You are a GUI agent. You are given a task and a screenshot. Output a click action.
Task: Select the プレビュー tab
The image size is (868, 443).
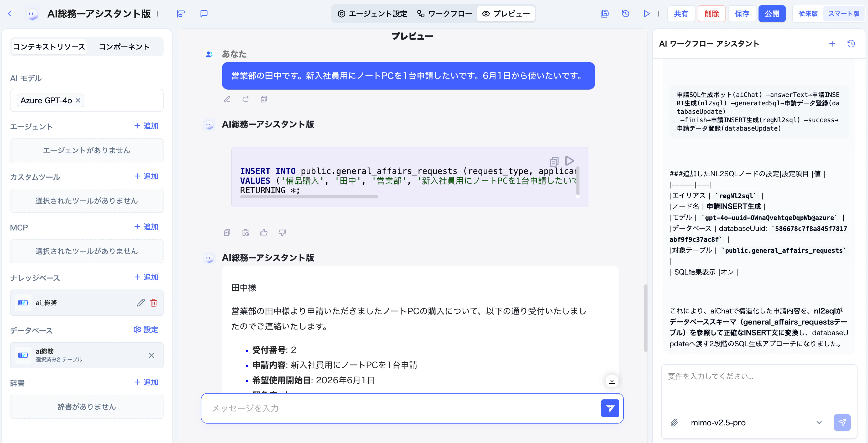(x=506, y=14)
